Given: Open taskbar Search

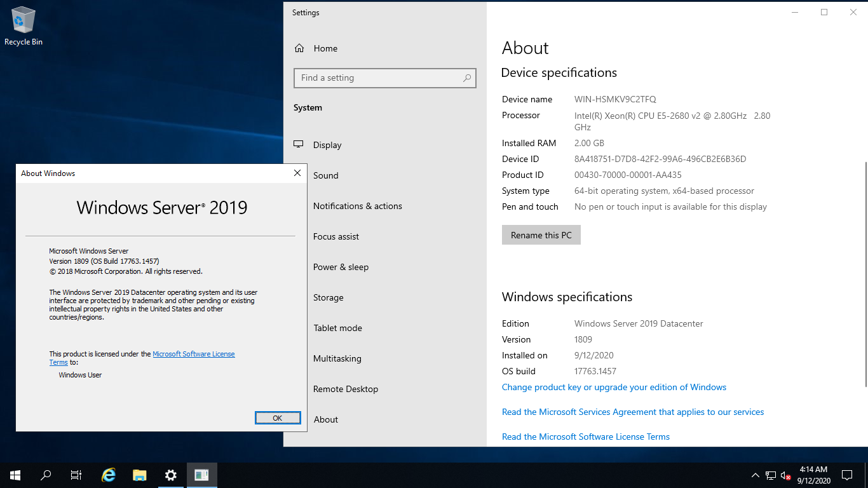Looking at the screenshot, I should (x=46, y=475).
